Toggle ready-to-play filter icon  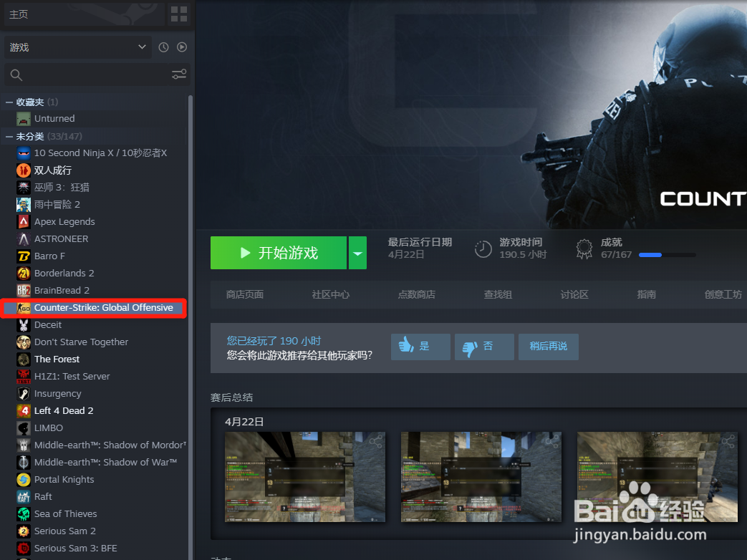(x=182, y=47)
